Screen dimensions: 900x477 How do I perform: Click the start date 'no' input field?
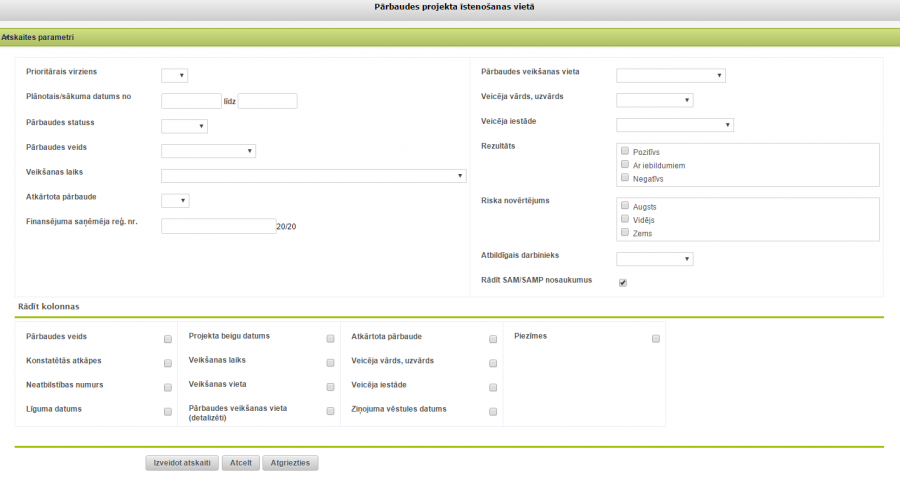[191, 101]
